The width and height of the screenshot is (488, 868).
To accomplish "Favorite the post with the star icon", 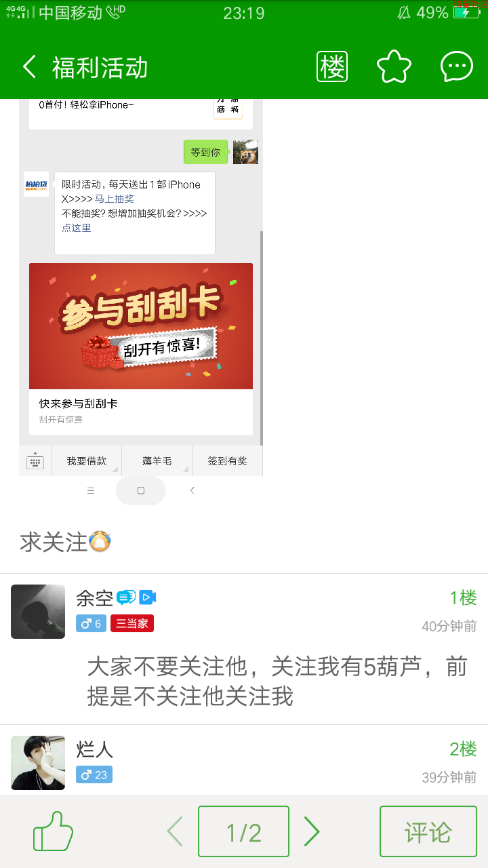I will pyautogui.click(x=394, y=66).
